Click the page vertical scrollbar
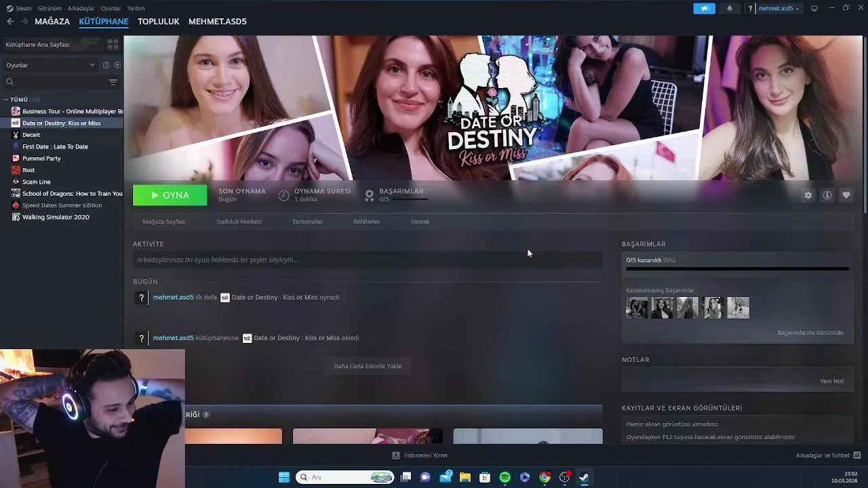 865,125
